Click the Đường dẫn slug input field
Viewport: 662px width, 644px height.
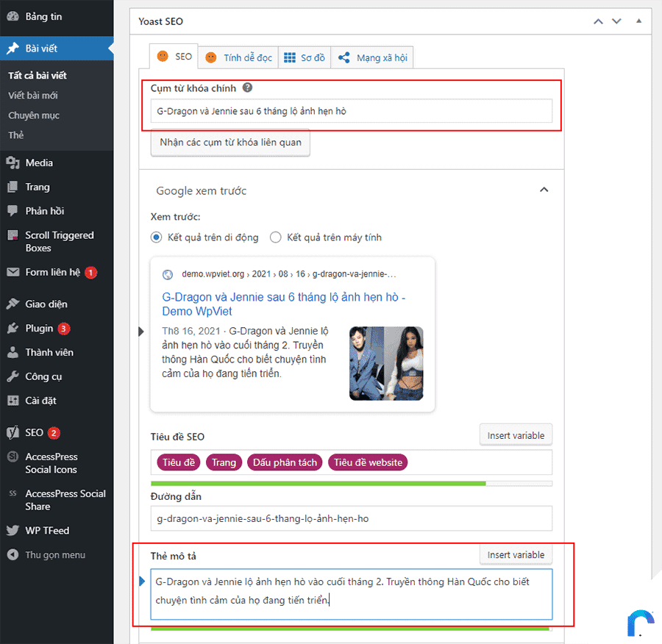click(352, 518)
